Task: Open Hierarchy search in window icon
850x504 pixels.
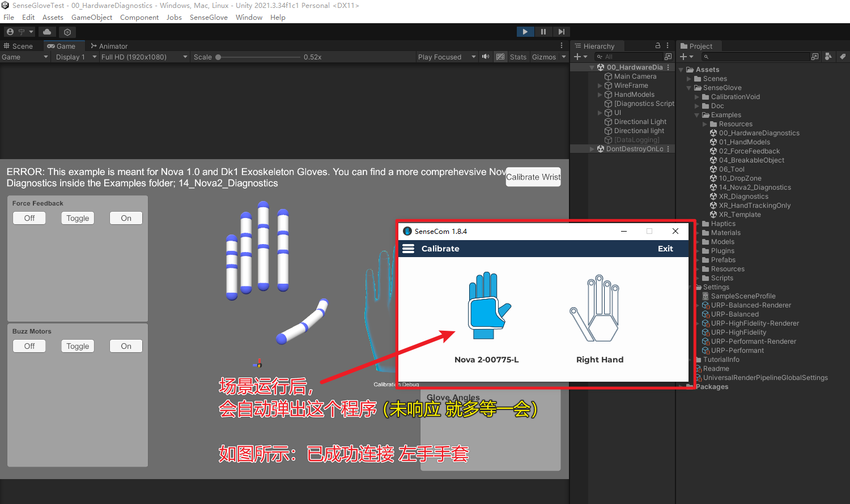Action: [x=668, y=57]
